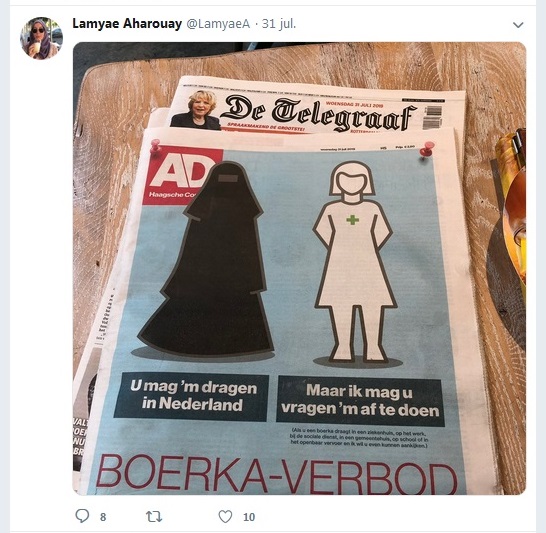Click the 'Maar ik mag u vragen' caption box

pyautogui.click(x=360, y=401)
